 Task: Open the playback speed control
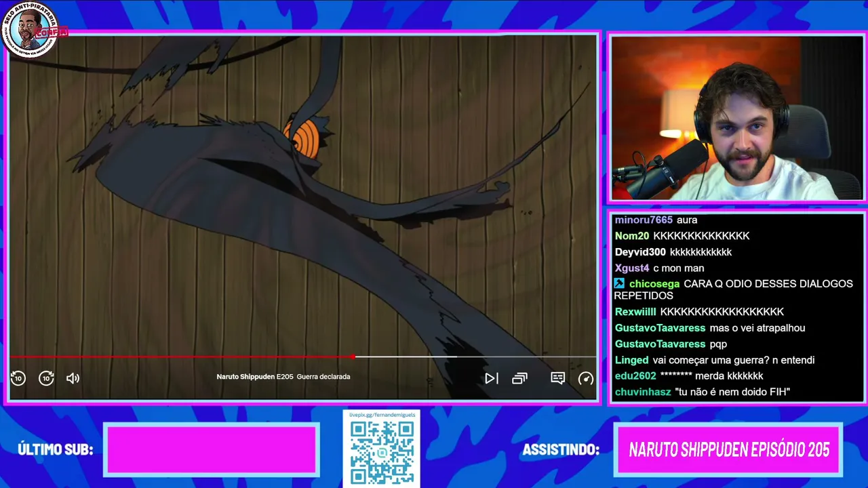pyautogui.click(x=586, y=378)
